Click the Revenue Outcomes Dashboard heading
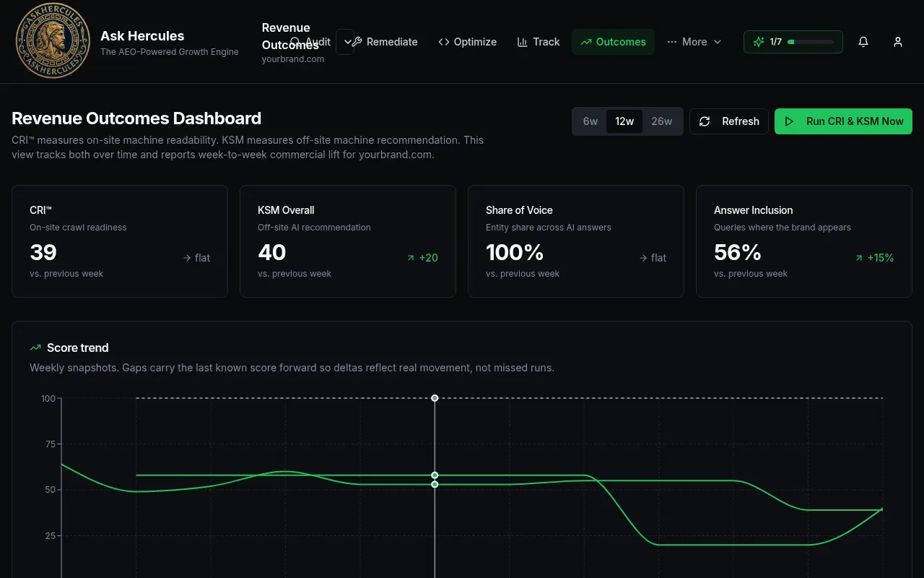 [x=136, y=118]
